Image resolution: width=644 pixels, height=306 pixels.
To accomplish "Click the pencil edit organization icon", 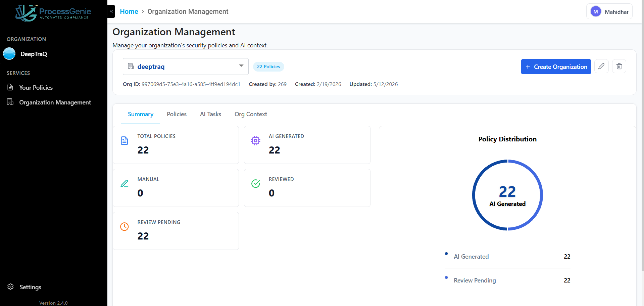I will (x=601, y=66).
